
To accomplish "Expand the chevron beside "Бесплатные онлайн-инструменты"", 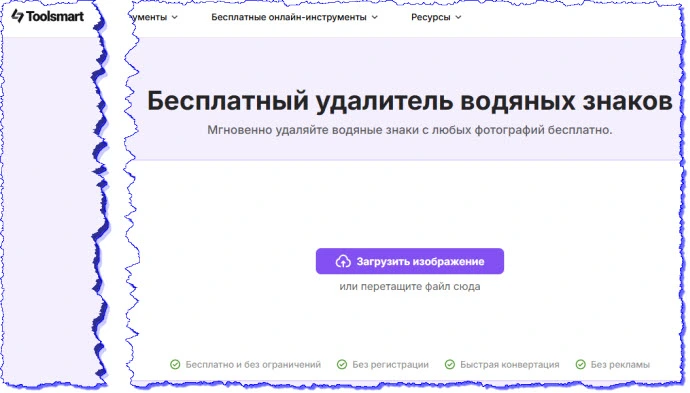I will coord(374,17).
